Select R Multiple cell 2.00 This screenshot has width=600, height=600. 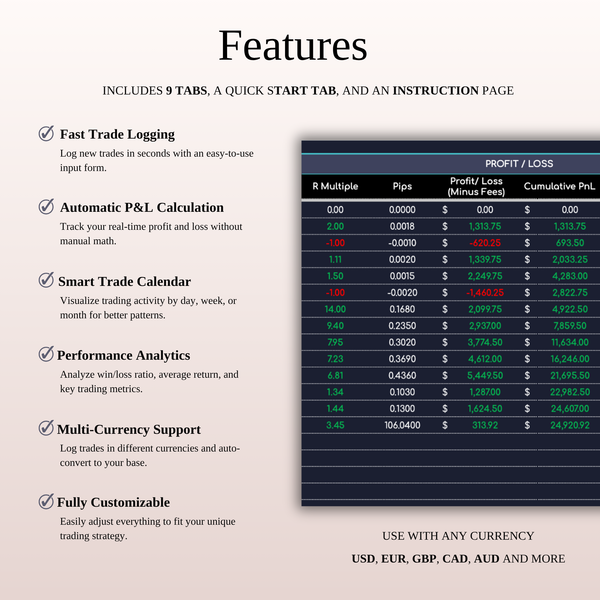335,227
